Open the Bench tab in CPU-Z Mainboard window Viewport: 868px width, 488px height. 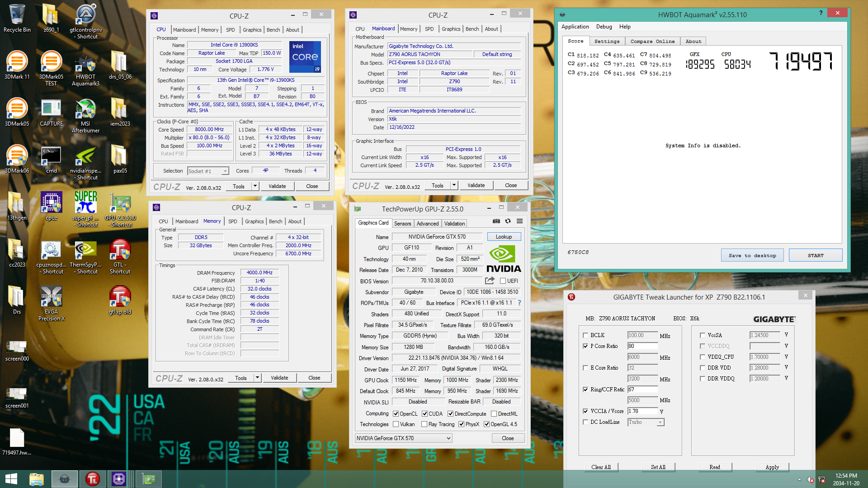(472, 29)
